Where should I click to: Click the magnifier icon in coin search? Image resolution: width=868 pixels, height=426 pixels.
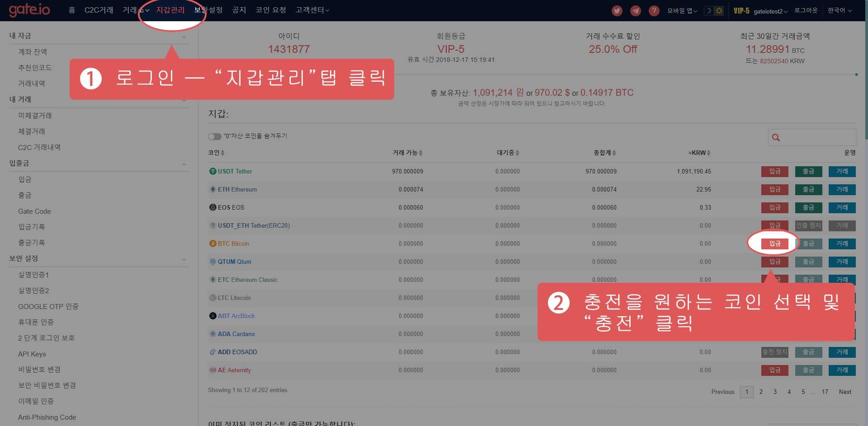[x=776, y=137]
